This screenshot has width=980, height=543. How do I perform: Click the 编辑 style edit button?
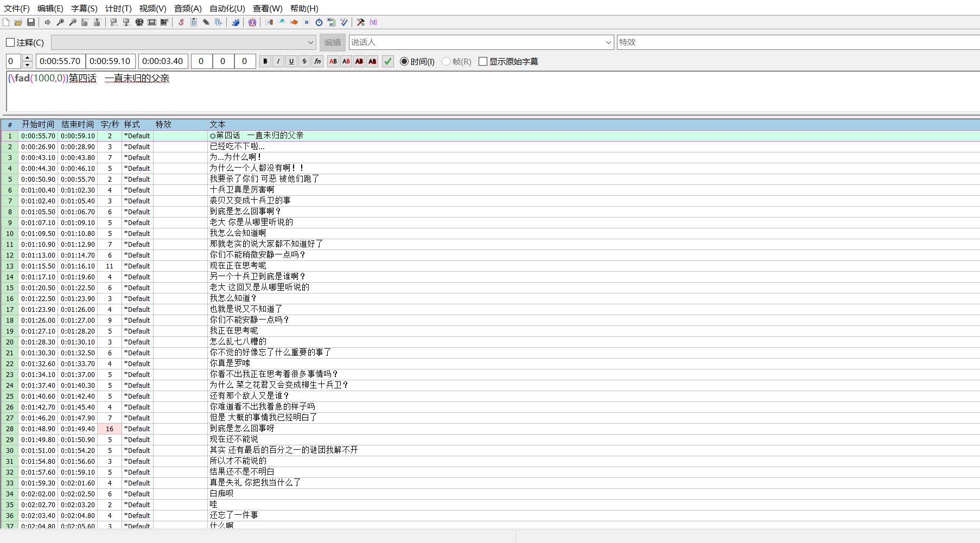pos(333,42)
